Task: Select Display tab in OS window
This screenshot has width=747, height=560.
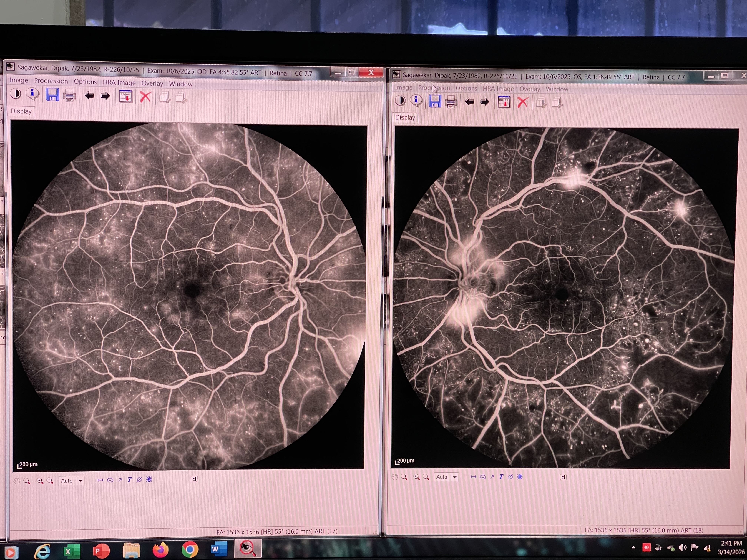Action: point(405,117)
